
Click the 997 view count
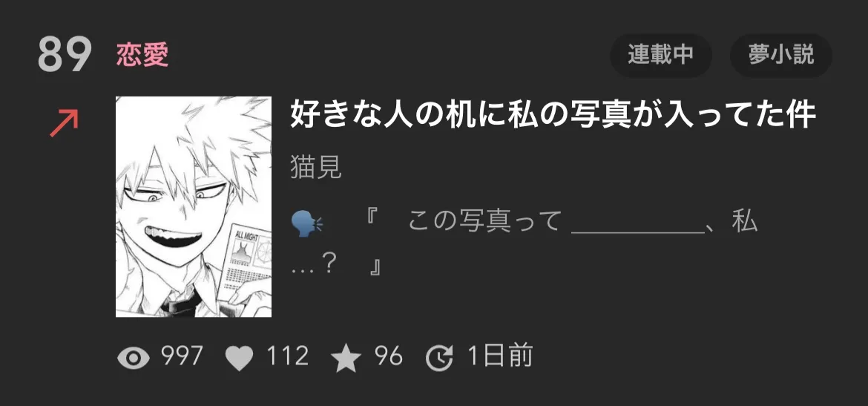click(182, 356)
